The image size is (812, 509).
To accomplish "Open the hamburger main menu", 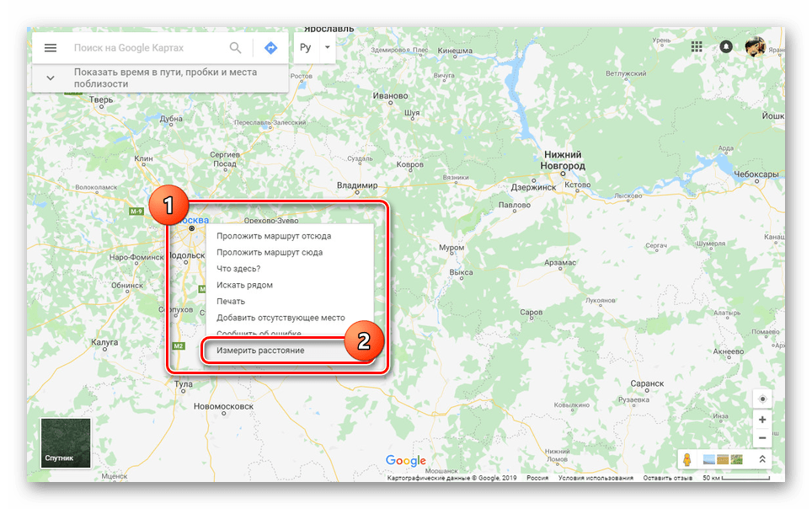I will 51,48.
